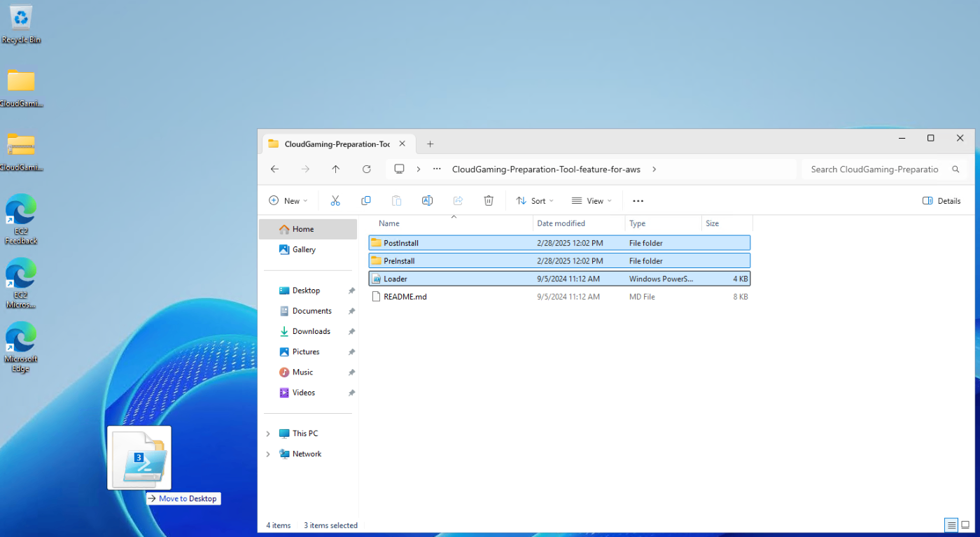980x537 pixels.
Task: Open the View dropdown menu
Action: click(591, 201)
